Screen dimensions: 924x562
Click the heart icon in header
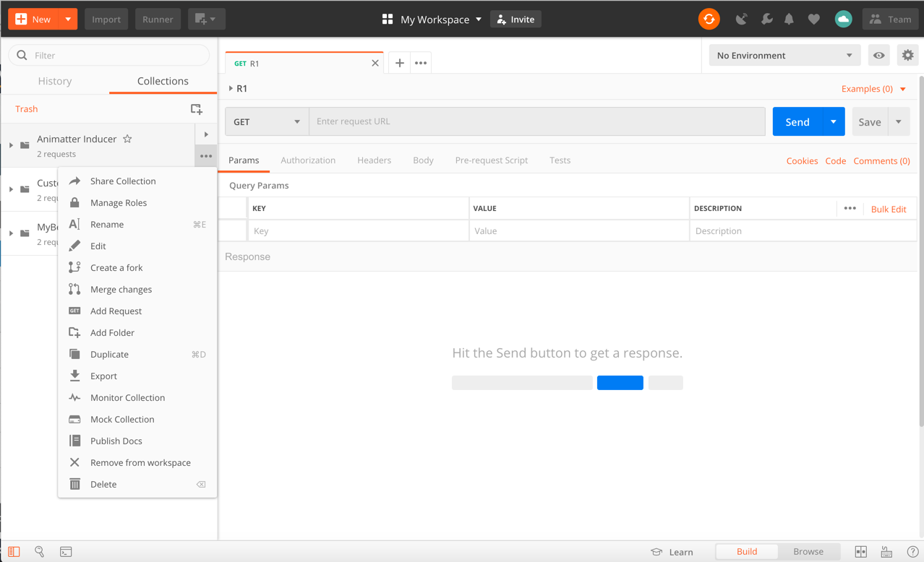click(814, 20)
